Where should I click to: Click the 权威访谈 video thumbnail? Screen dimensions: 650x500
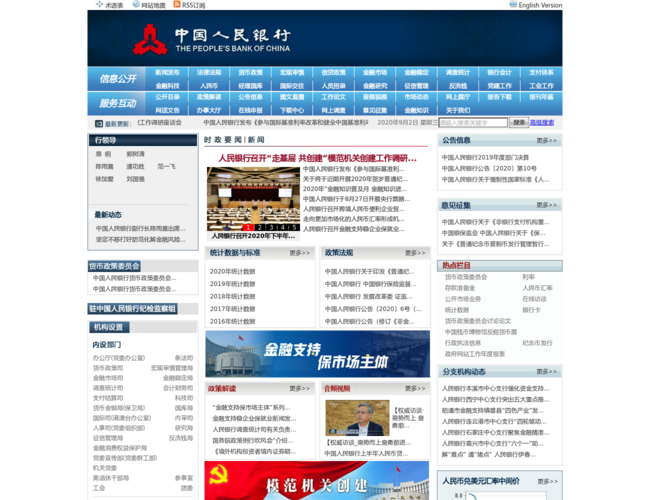coord(357,418)
